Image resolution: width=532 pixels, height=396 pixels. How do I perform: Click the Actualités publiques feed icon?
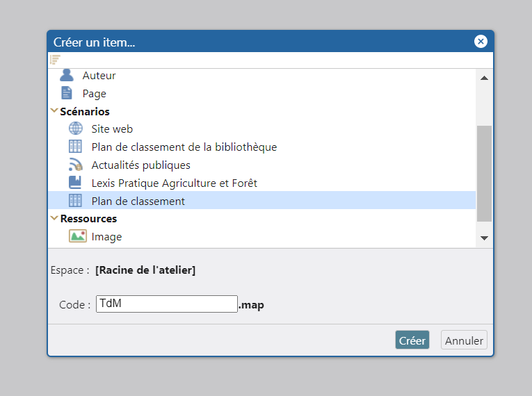(75, 165)
